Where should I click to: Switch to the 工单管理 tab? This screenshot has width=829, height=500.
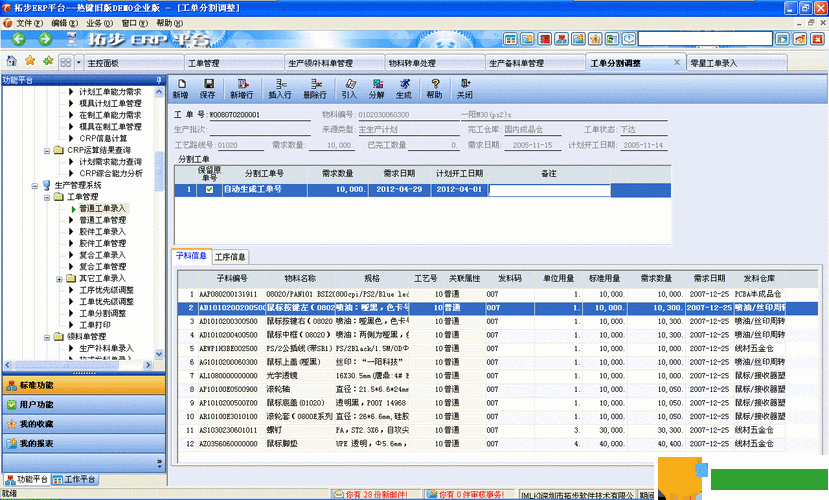point(234,63)
